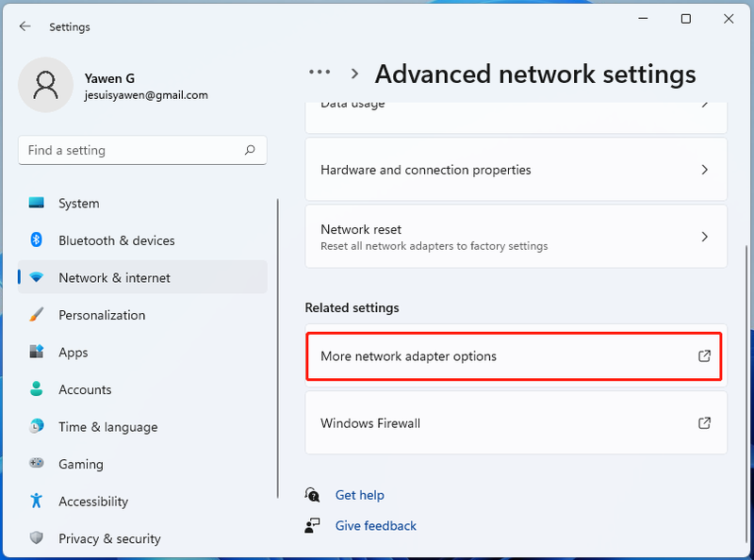Expand breadcrumb ellipsis menu

pos(320,73)
